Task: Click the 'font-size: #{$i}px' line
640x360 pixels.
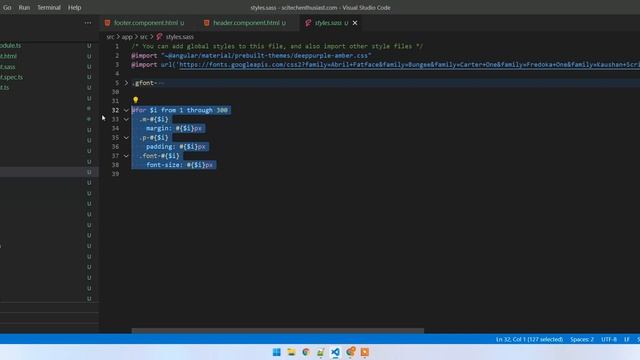Action: tap(180, 165)
